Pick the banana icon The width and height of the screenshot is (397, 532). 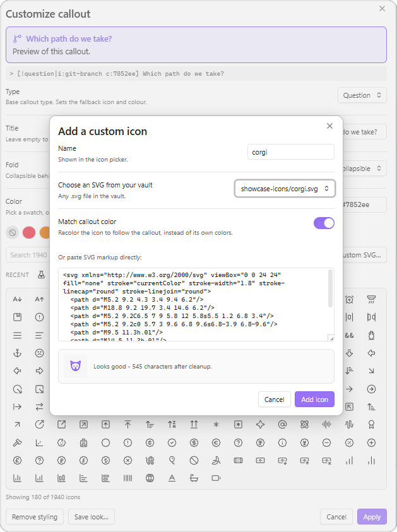point(216,461)
